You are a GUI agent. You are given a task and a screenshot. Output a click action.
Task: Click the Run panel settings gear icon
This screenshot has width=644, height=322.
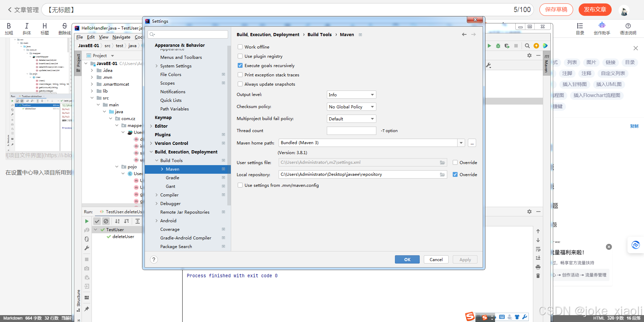pyautogui.click(x=529, y=212)
